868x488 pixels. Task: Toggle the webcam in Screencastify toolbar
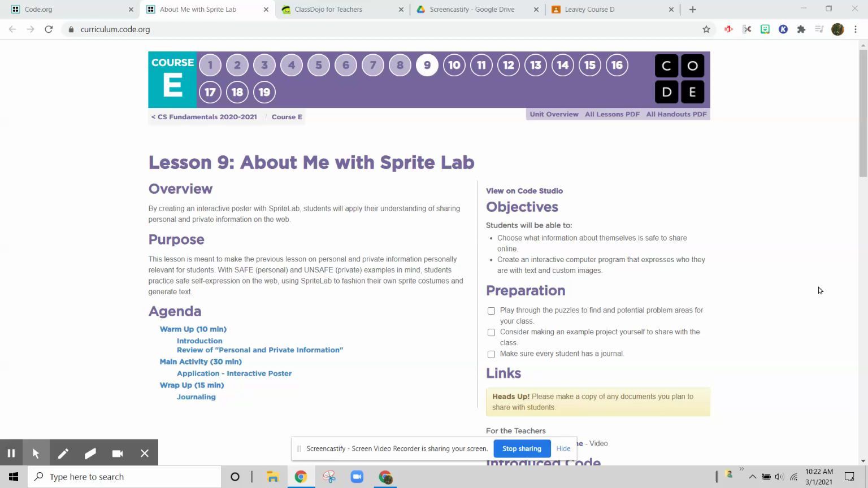pyautogui.click(x=117, y=453)
